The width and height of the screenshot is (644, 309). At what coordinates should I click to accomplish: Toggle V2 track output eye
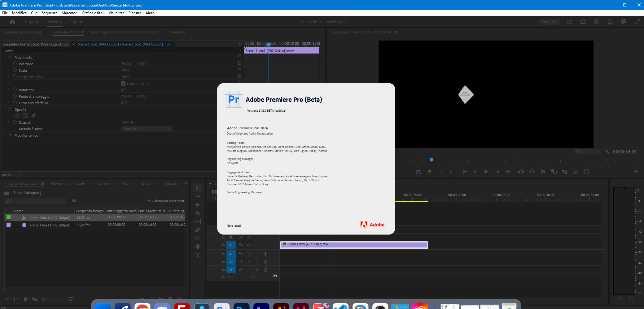point(249,237)
